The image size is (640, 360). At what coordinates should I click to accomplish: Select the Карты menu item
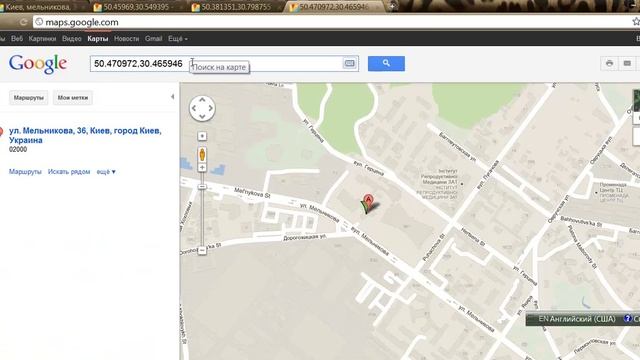tap(98, 39)
